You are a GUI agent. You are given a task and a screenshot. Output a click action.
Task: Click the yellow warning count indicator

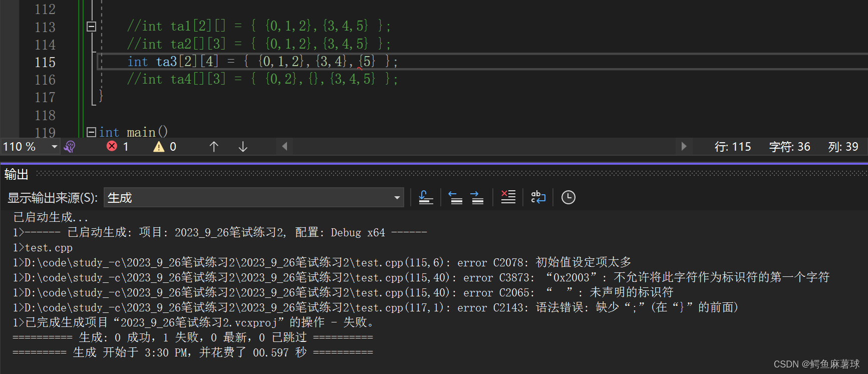tap(165, 147)
